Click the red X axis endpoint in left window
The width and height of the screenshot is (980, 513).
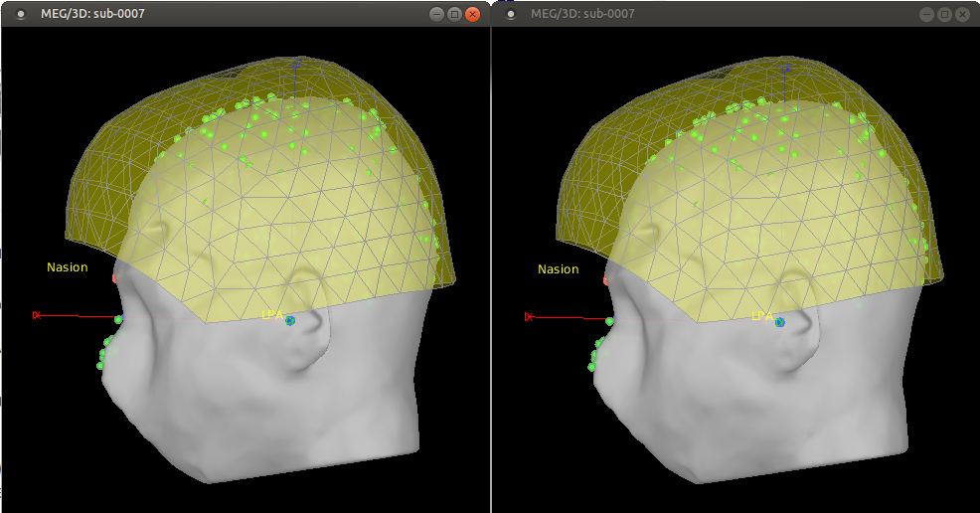[37, 315]
